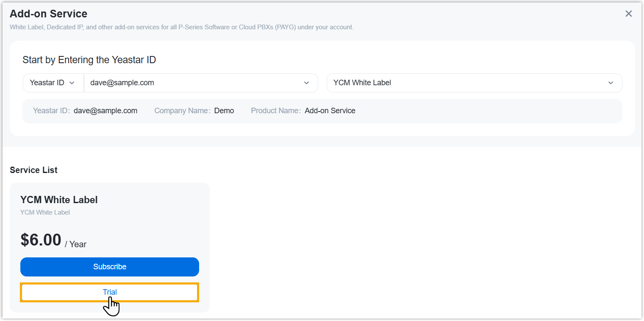This screenshot has width=644, height=321.
Task: Close the Add-on Service dialog
Action: (x=628, y=14)
